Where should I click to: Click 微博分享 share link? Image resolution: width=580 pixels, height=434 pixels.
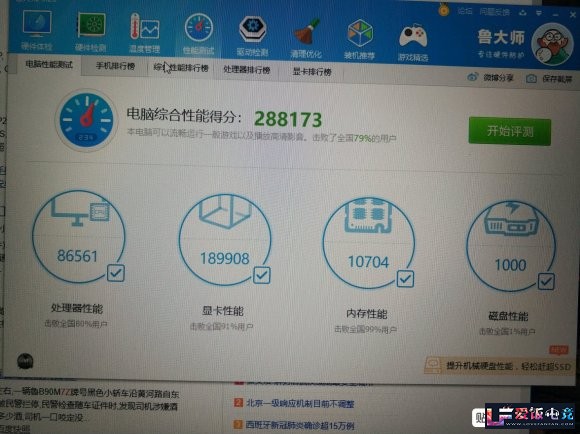(x=491, y=77)
